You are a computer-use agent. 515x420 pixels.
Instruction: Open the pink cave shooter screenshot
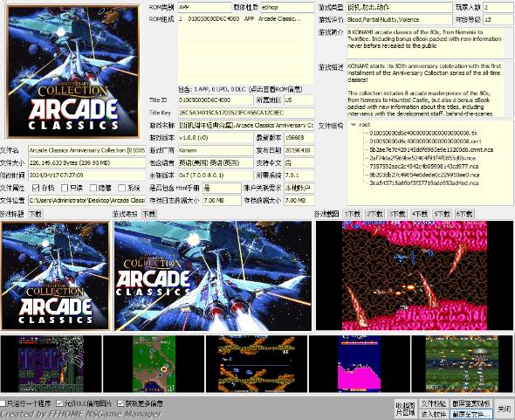point(415,275)
